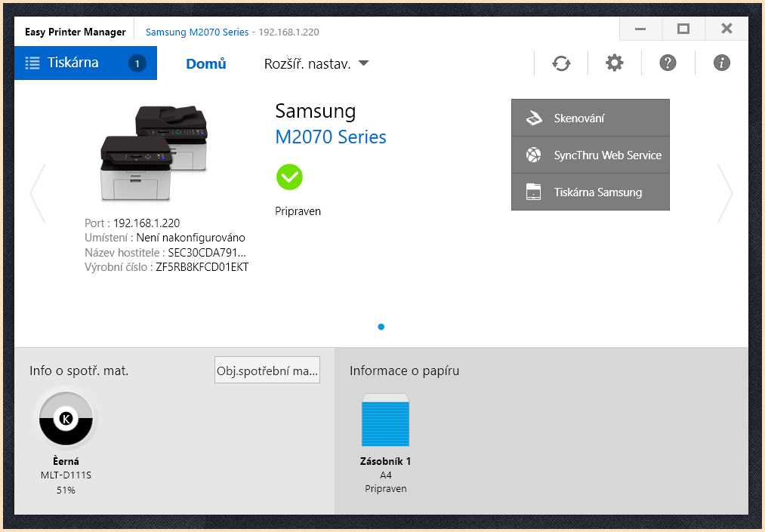The image size is (765, 532).
Task: Click the M2070 Series model name link
Action: pyautogui.click(x=330, y=137)
